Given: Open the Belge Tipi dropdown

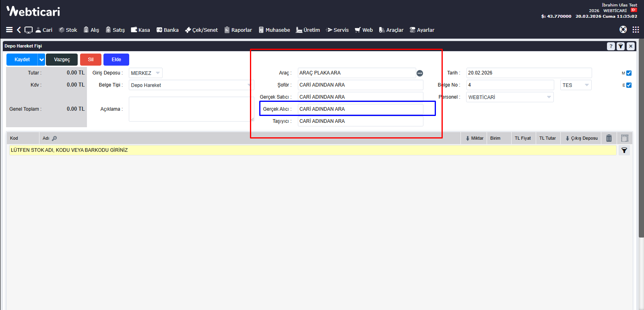Looking at the screenshot, I should pyautogui.click(x=191, y=85).
